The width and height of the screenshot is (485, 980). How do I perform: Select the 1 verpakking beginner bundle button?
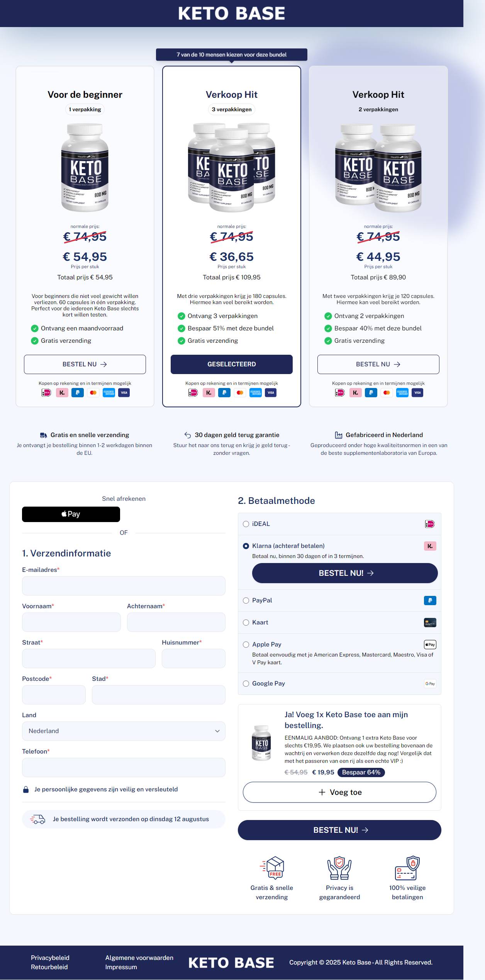85,364
